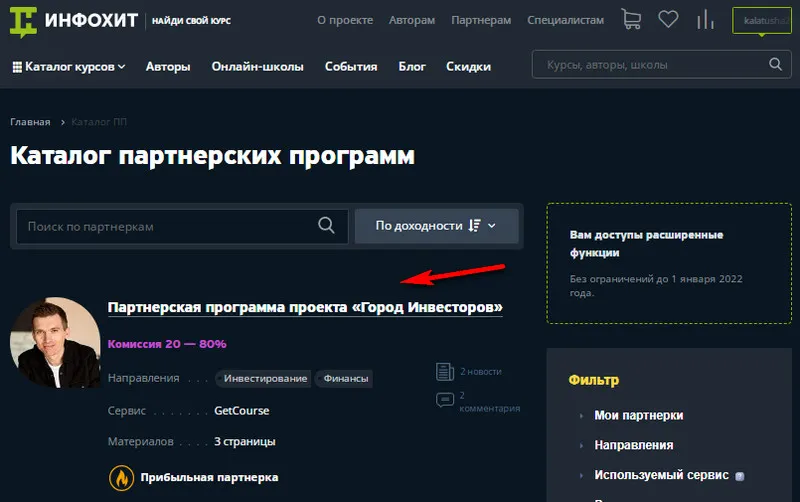Go to Главная breadcrumb
The image size is (800, 502).
pyautogui.click(x=30, y=122)
